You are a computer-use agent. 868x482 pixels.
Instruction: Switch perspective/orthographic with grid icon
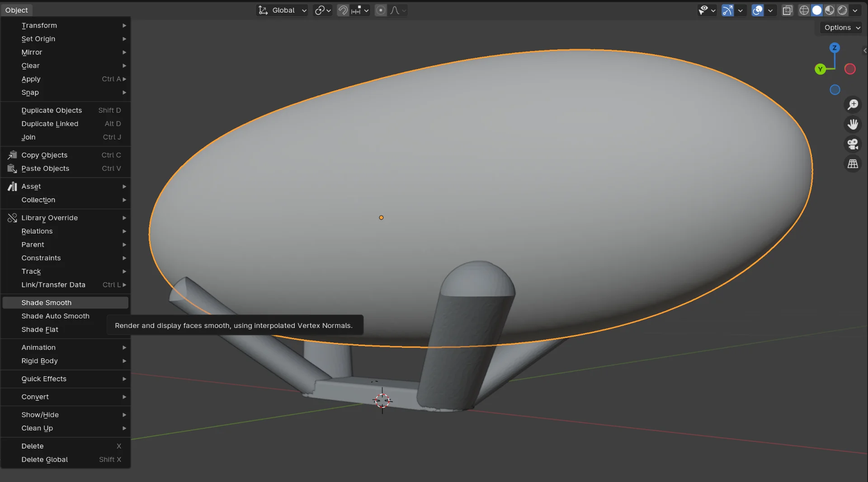(853, 164)
